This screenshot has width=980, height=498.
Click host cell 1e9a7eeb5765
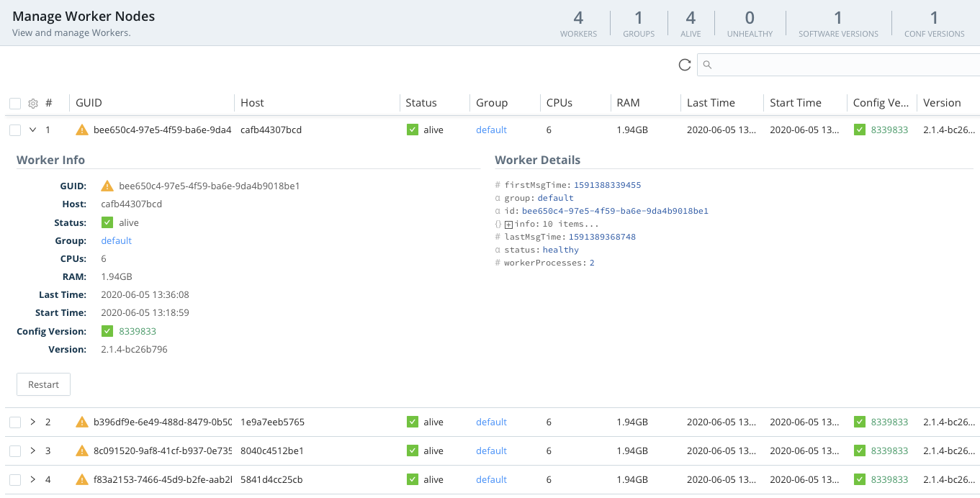pos(272,422)
